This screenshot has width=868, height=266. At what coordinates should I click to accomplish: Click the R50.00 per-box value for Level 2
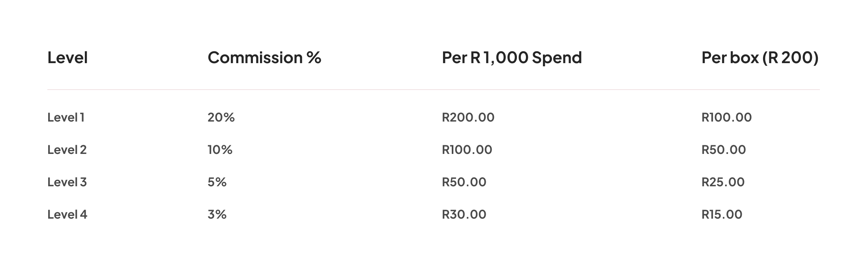[x=724, y=150]
